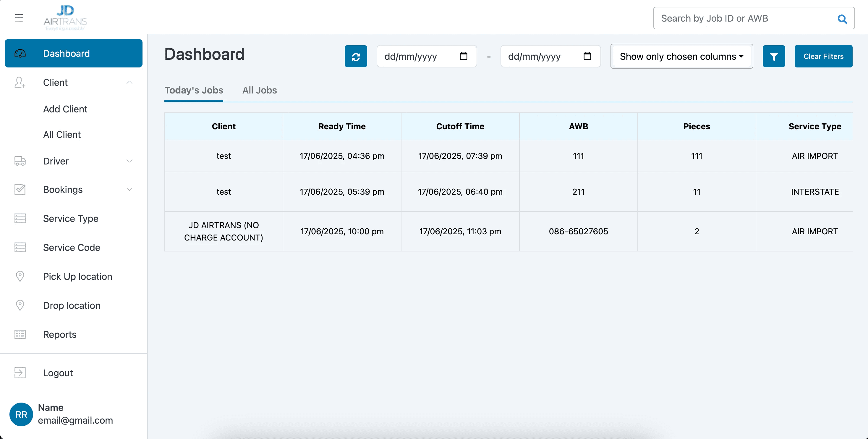Image resolution: width=868 pixels, height=439 pixels.
Task: Open the start date calendar picker
Action: tap(463, 56)
